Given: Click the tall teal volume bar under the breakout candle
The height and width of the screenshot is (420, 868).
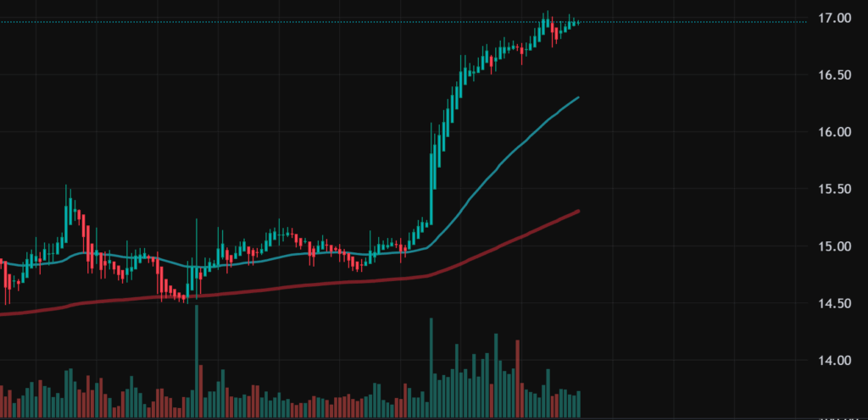Looking at the screenshot, I should point(431,368).
